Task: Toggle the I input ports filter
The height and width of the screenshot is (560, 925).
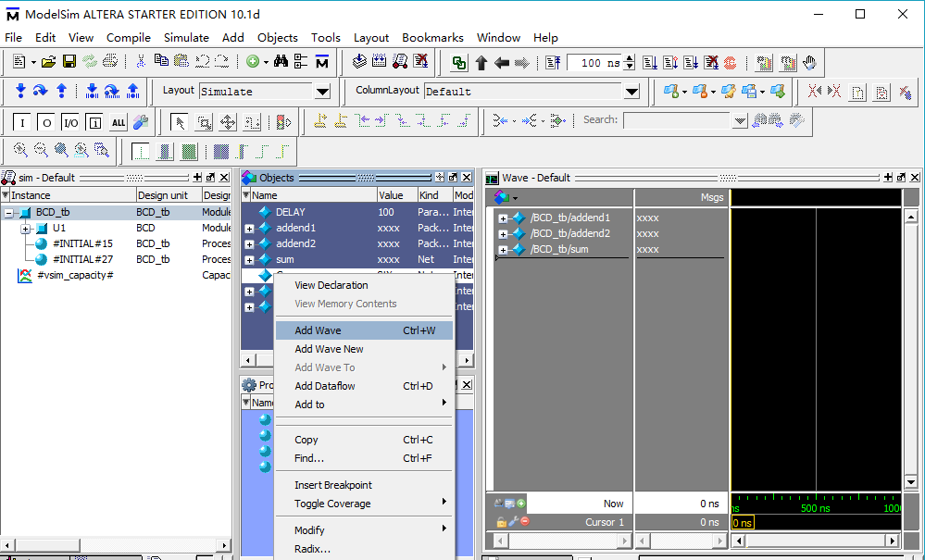Action: click(x=22, y=122)
